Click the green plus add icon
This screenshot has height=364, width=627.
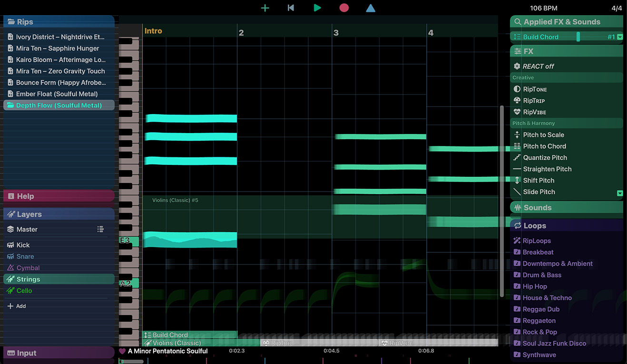point(265,8)
